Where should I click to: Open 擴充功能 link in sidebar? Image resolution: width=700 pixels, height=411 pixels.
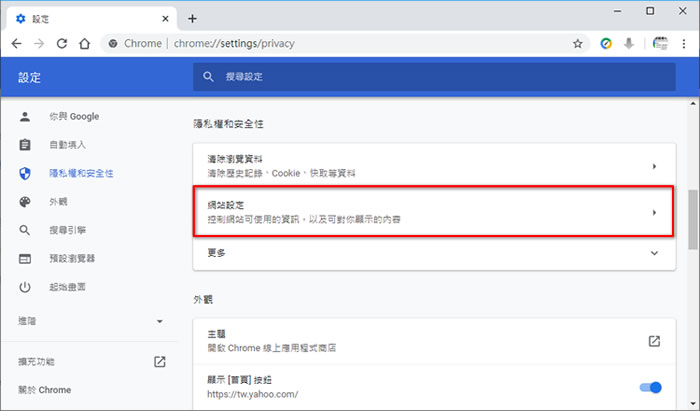[x=36, y=361]
